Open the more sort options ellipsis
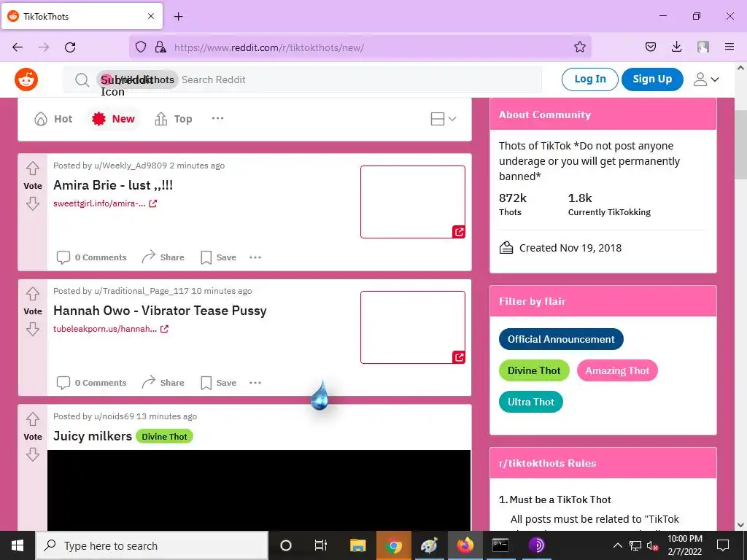Viewport: 747px width, 560px height. click(x=217, y=118)
